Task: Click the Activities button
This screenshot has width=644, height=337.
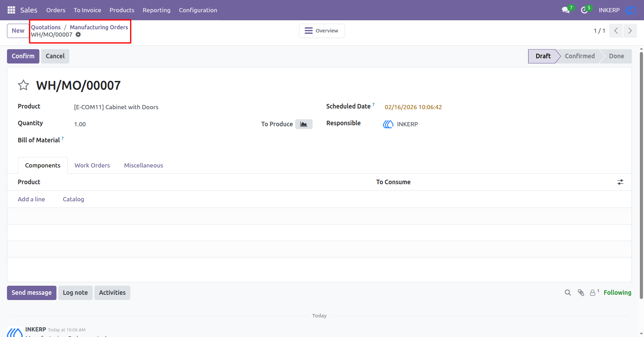Action: point(112,293)
